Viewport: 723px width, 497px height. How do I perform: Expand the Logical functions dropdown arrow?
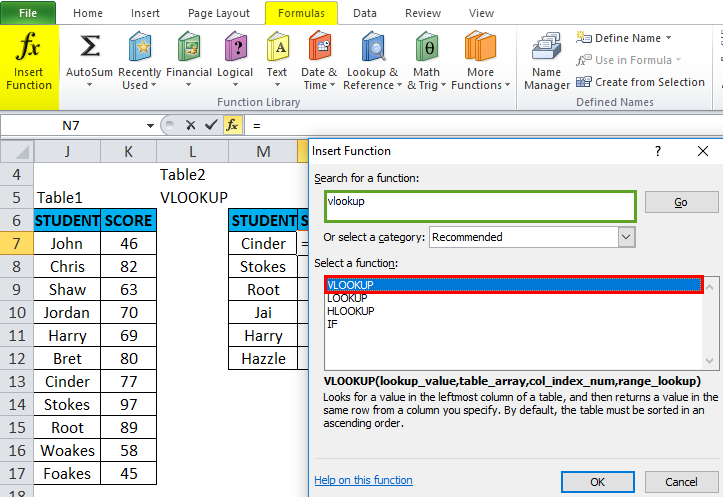coord(236,85)
